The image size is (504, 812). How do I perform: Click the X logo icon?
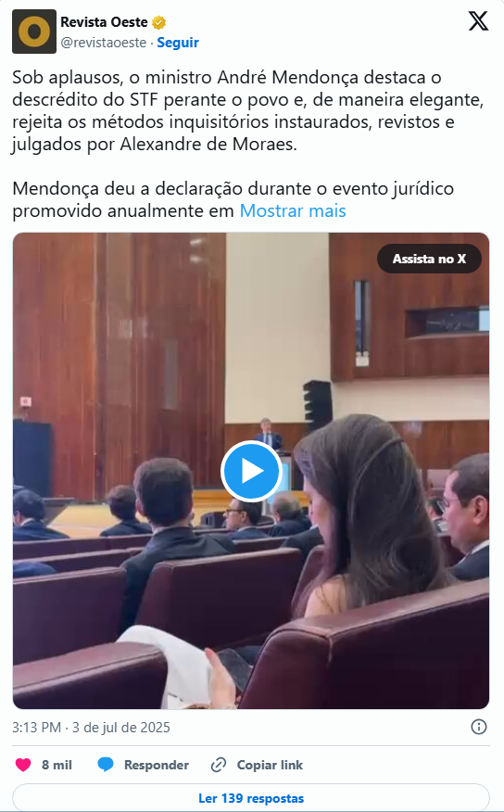(478, 21)
